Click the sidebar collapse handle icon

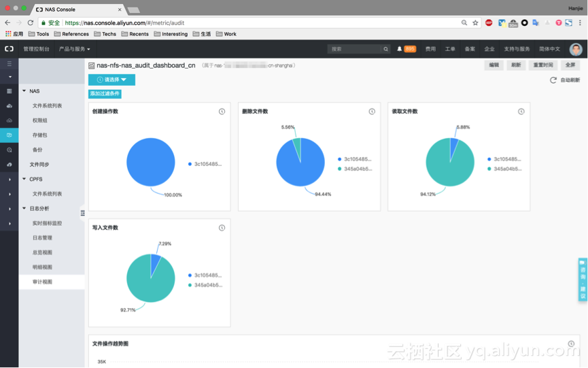[x=82, y=213]
